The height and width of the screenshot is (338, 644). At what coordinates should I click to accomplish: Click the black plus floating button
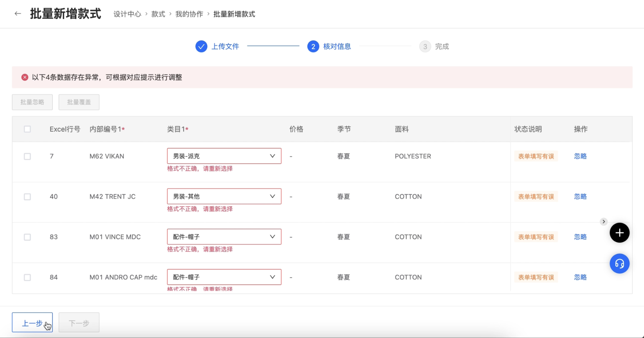(619, 233)
